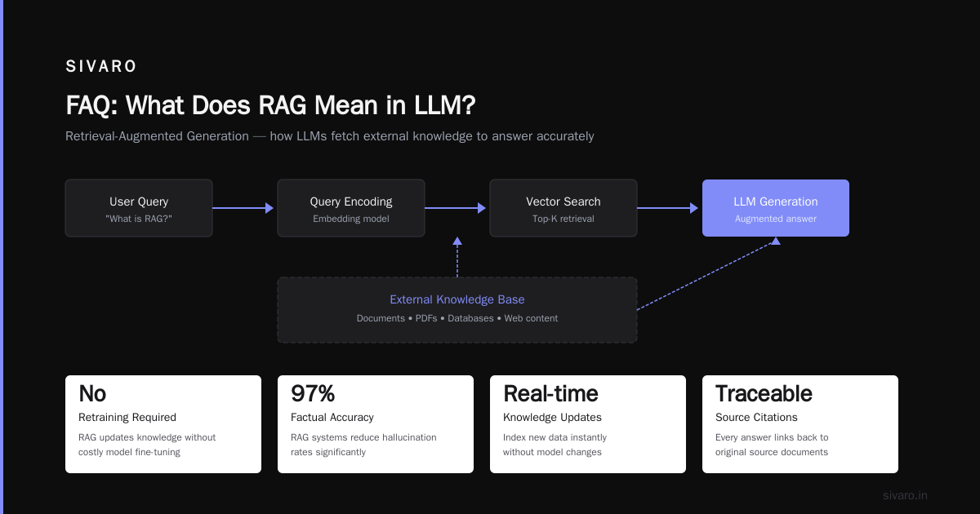
Task: Open the Real-time Knowledge Updates card
Action: click(x=588, y=424)
